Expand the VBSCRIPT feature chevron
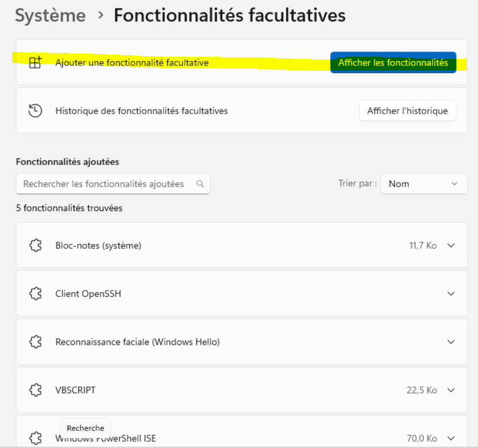 click(451, 390)
